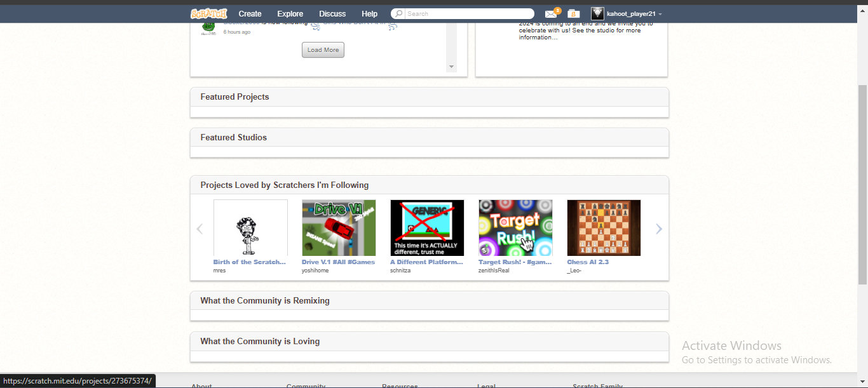The width and height of the screenshot is (868, 388).
Task: Click the green user avatar in activity feed
Action: pos(208,27)
